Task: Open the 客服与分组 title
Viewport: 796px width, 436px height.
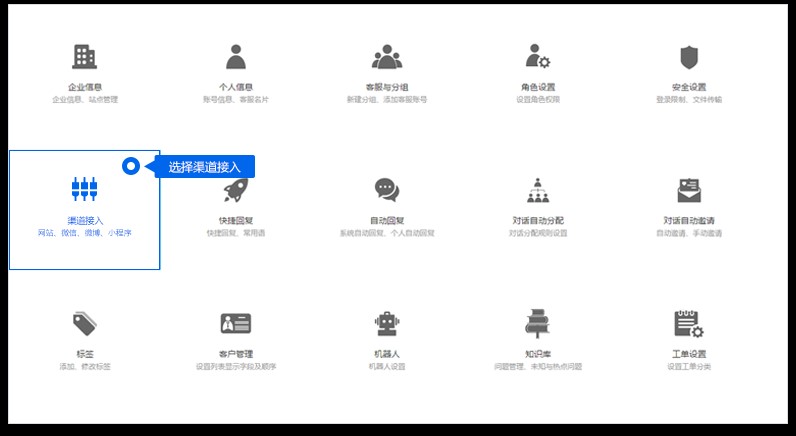Action: point(387,87)
